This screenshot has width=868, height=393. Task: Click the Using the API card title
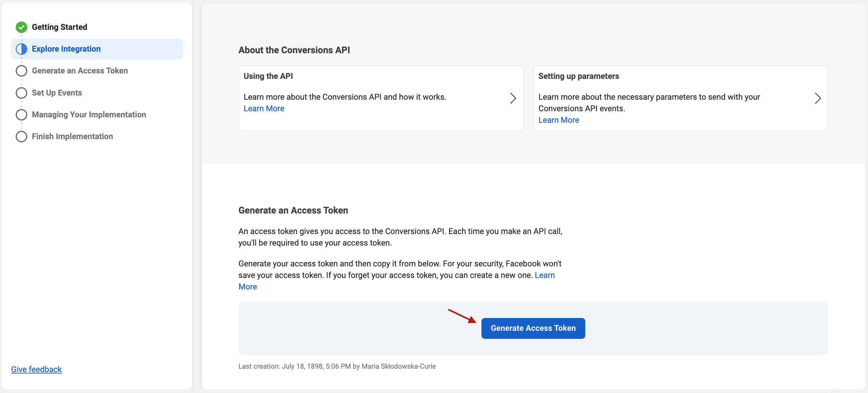268,76
